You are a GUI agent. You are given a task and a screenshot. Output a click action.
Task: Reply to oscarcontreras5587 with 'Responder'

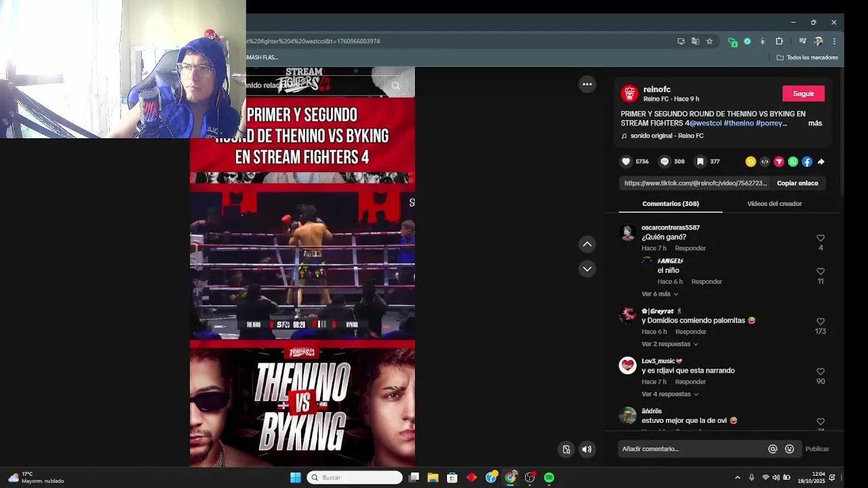tap(690, 248)
